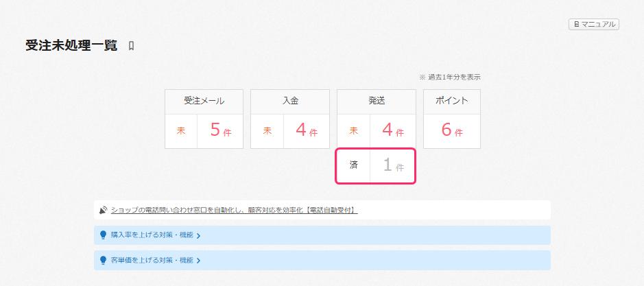Open 購入率を上げる対策・機能 link
This screenshot has height=286, width=644.
(152, 235)
